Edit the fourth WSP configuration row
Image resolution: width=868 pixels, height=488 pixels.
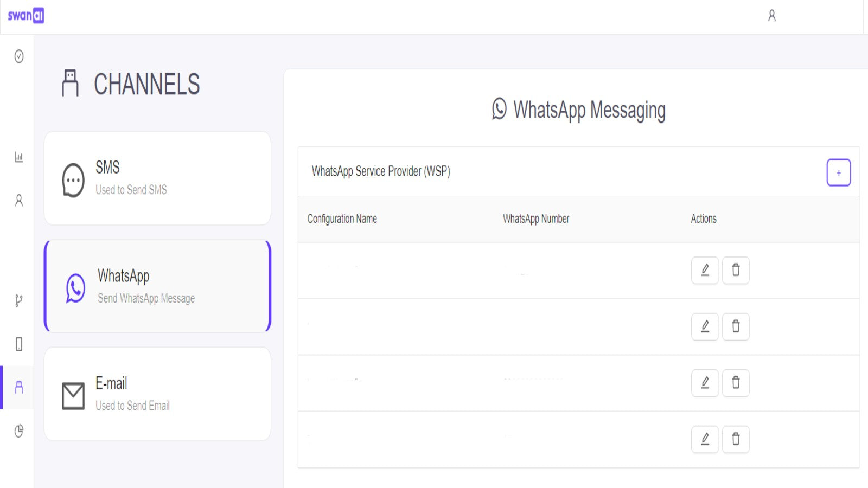705,439
